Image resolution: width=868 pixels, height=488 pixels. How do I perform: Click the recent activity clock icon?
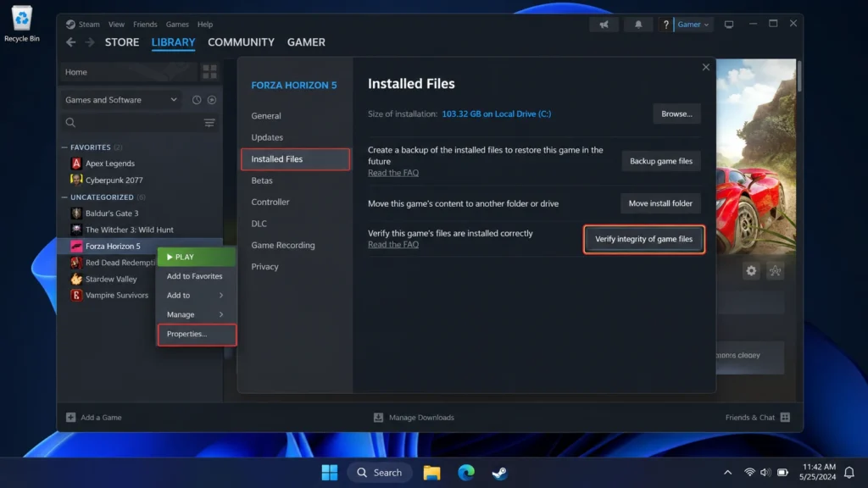click(197, 100)
